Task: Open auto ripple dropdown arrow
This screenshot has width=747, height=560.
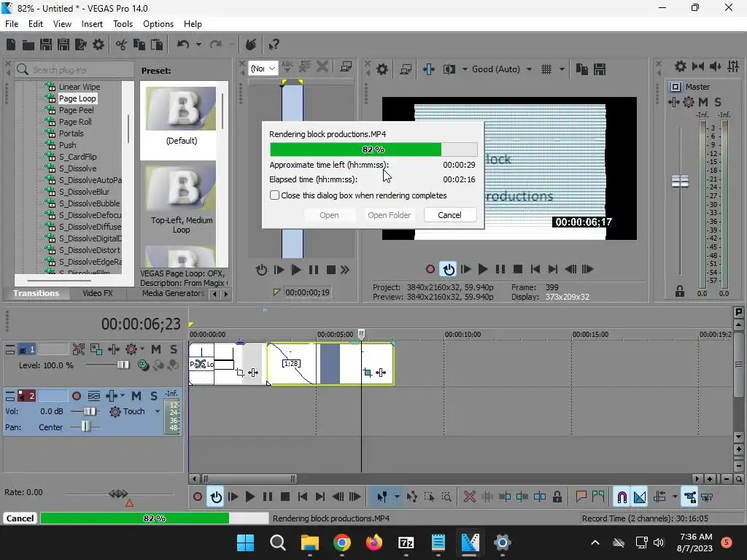Action: (x=675, y=497)
